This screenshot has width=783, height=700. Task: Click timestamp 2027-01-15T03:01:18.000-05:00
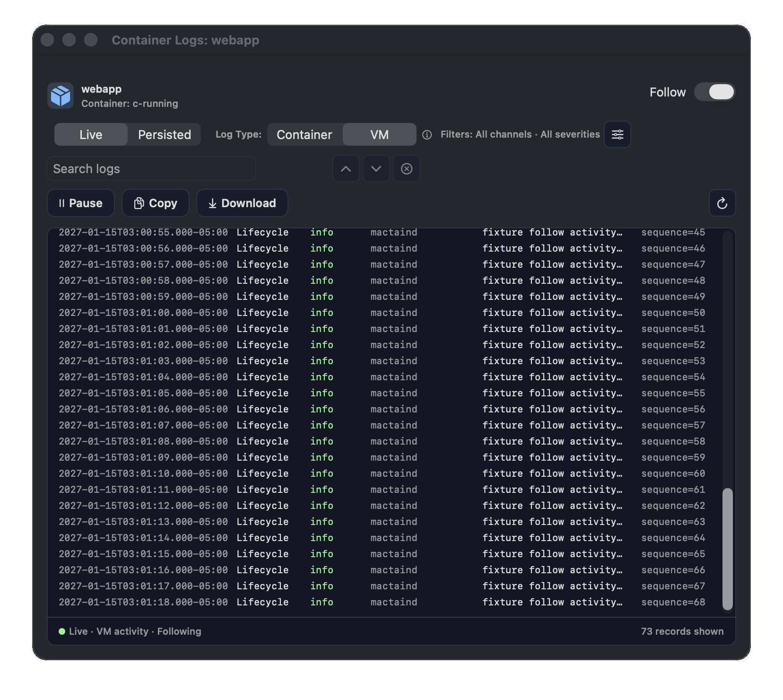[x=143, y=602]
